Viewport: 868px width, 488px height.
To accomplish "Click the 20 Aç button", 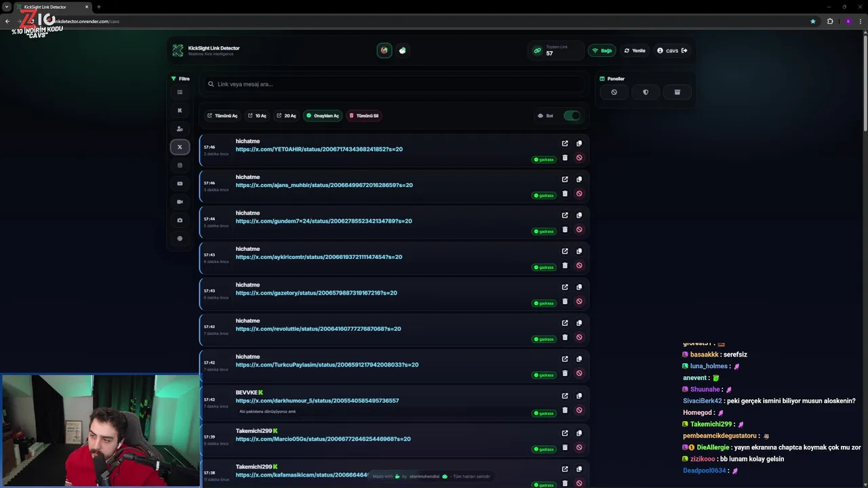I will tap(286, 116).
